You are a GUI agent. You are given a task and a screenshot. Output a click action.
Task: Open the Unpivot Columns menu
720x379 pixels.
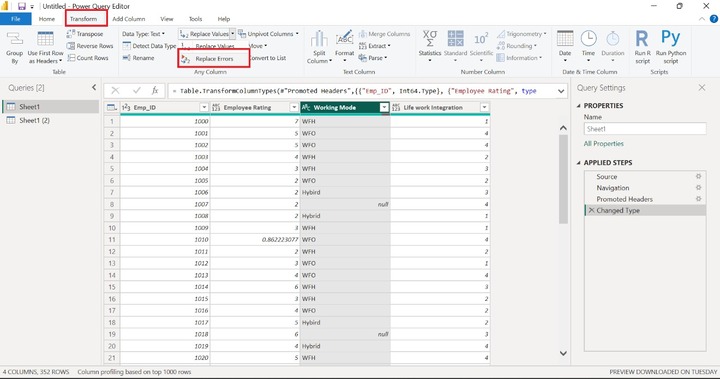click(269, 34)
